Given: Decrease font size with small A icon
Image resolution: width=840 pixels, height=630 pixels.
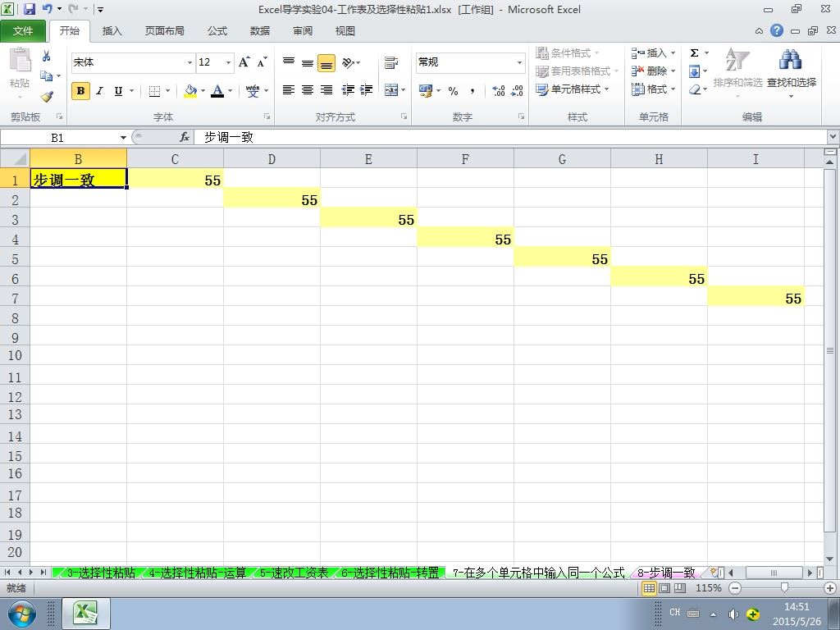Looking at the screenshot, I should click(x=262, y=62).
